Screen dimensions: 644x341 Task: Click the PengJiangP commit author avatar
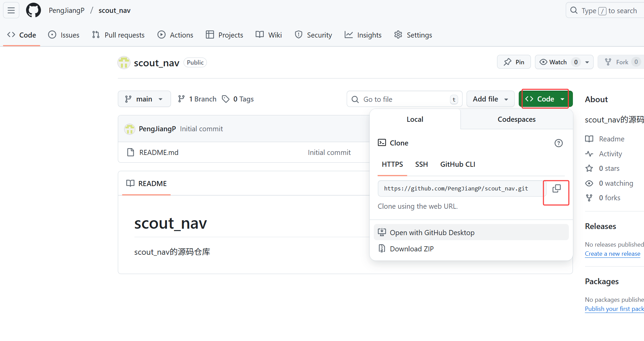click(129, 129)
